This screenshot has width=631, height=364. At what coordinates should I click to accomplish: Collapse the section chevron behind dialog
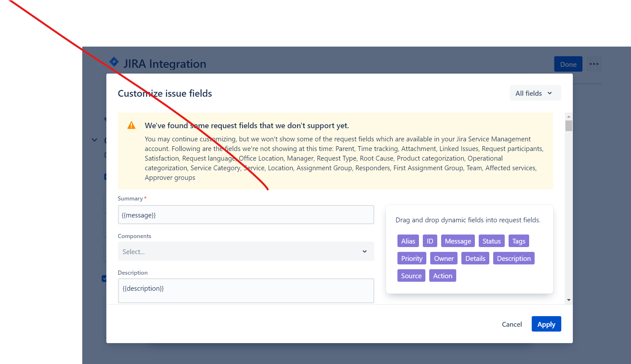coord(94,140)
